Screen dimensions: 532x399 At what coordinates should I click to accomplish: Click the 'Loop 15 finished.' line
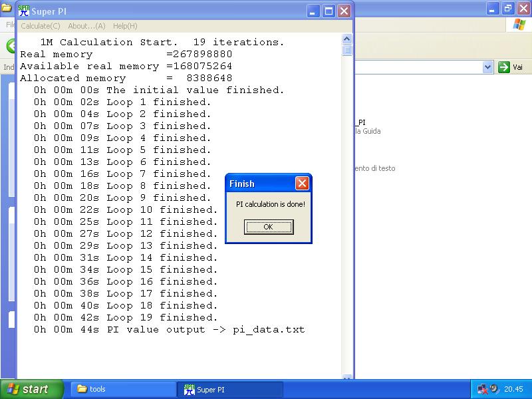pos(126,270)
